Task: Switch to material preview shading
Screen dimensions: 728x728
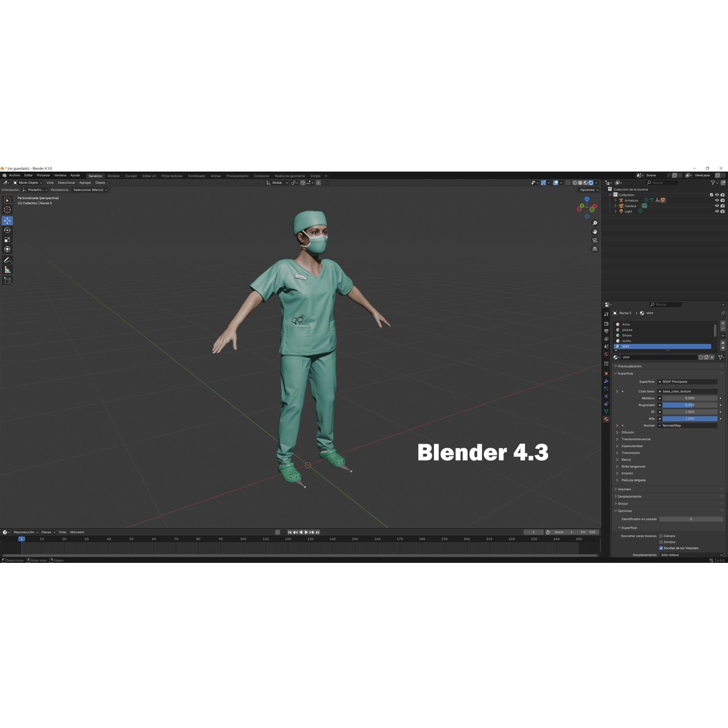Action: (x=586, y=183)
